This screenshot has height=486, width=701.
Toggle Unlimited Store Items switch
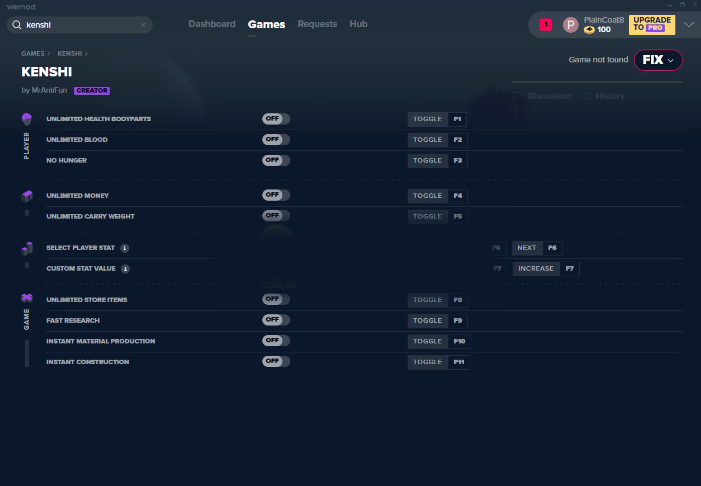point(276,299)
